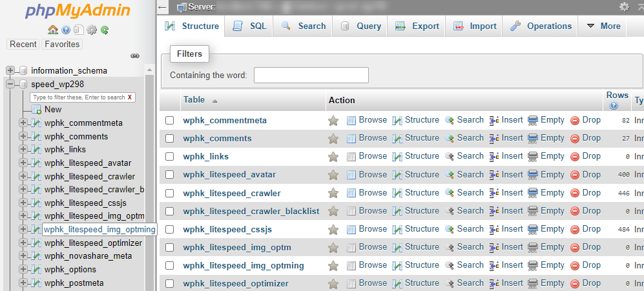
Task: Click the Rows column help icon
Action: point(614,105)
